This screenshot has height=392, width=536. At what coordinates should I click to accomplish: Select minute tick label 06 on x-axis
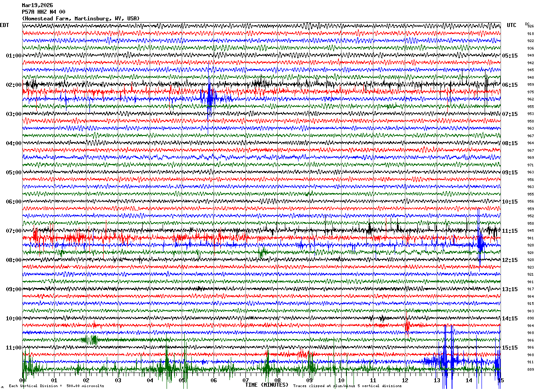tap(214, 380)
